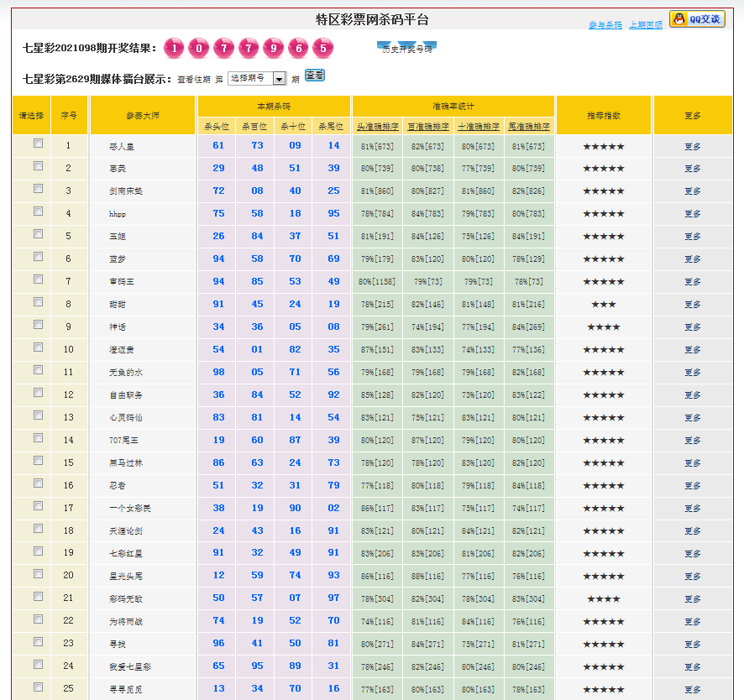
Task: Click the lottery ball showing 0
Action: (199, 48)
